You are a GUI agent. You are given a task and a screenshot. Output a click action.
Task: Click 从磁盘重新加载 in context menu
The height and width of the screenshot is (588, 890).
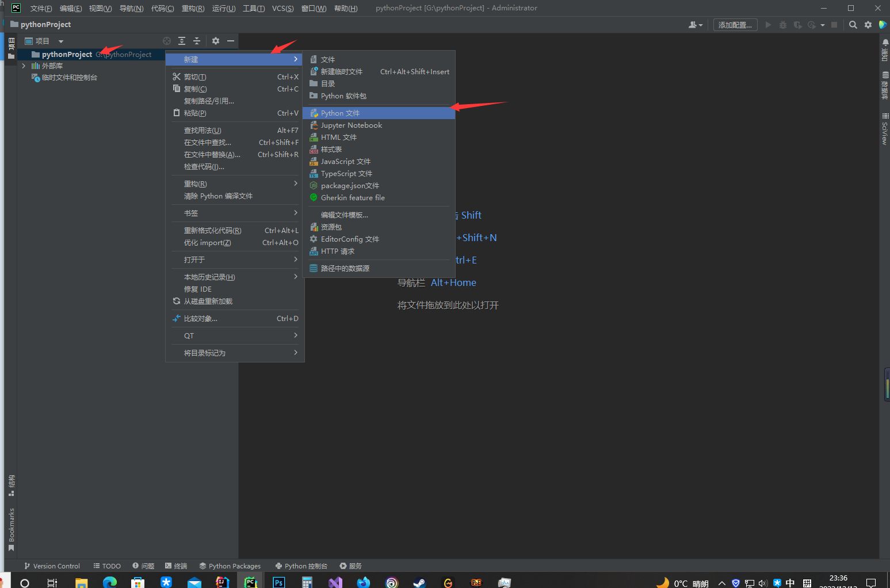(208, 301)
